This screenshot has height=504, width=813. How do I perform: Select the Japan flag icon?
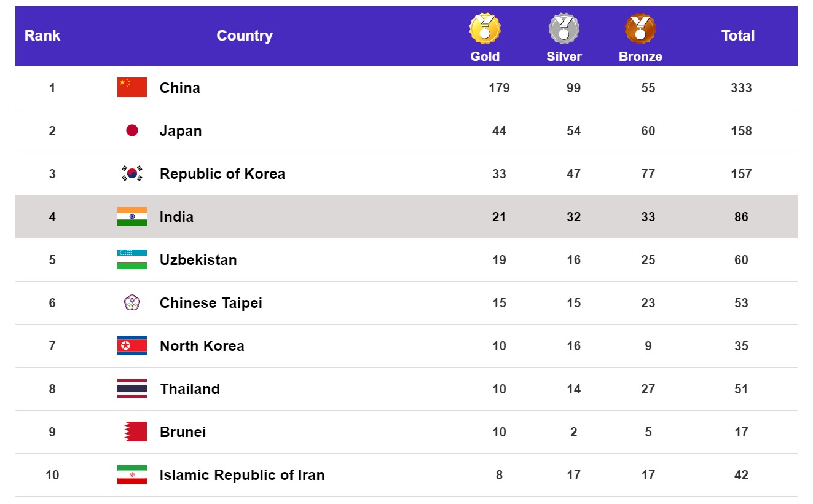(x=132, y=130)
